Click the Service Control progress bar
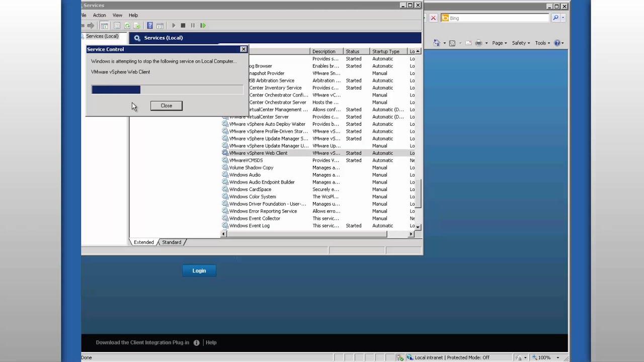This screenshot has width=644, height=362. click(168, 89)
